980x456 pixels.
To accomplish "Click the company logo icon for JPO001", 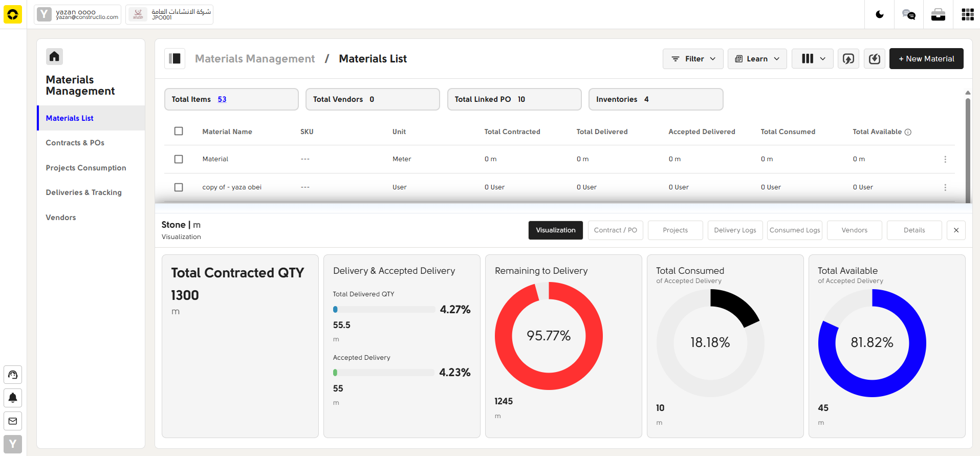I will point(138,14).
